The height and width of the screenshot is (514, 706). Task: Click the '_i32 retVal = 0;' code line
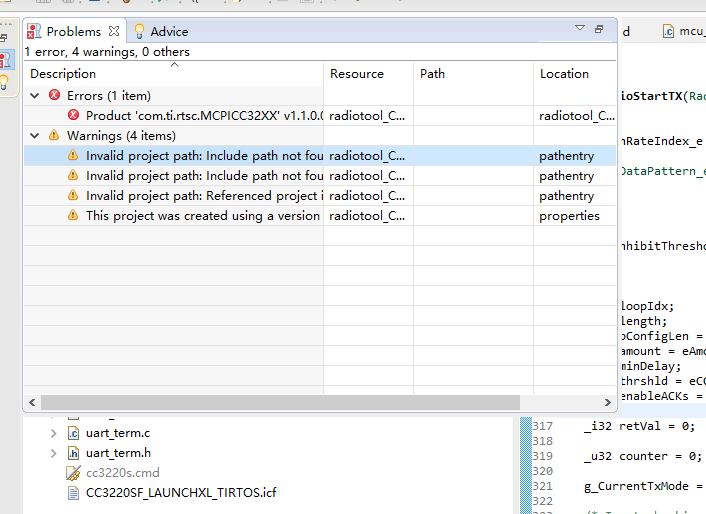(639, 426)
